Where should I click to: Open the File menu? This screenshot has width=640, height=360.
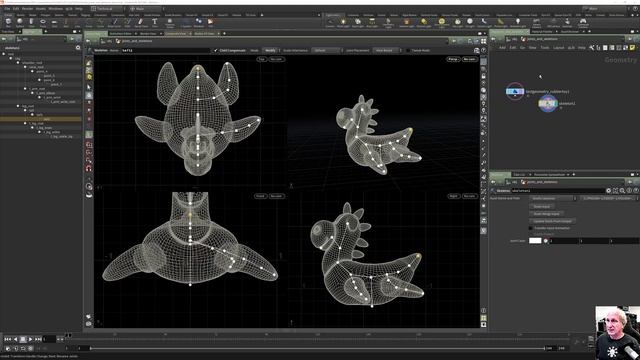7,9
